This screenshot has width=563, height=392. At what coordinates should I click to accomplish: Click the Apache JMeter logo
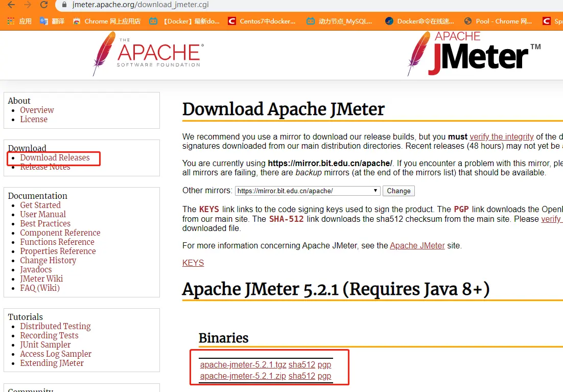[474, 54]
